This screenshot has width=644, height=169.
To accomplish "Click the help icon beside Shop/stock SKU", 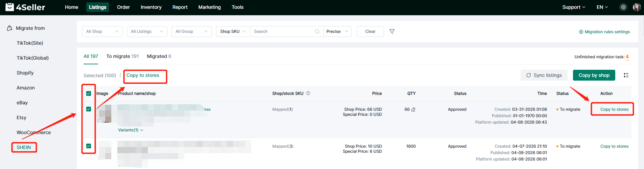I will 308,93.
